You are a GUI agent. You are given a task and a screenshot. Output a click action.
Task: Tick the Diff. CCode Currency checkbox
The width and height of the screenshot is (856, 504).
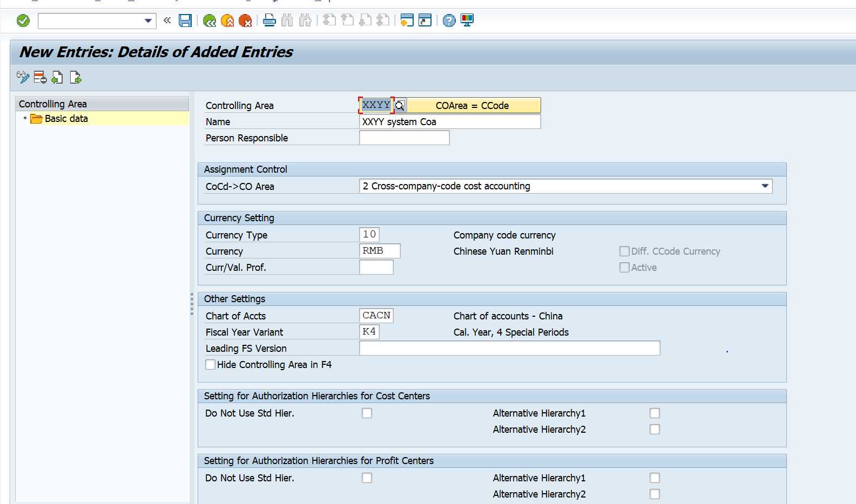click(x=624, y=251)
